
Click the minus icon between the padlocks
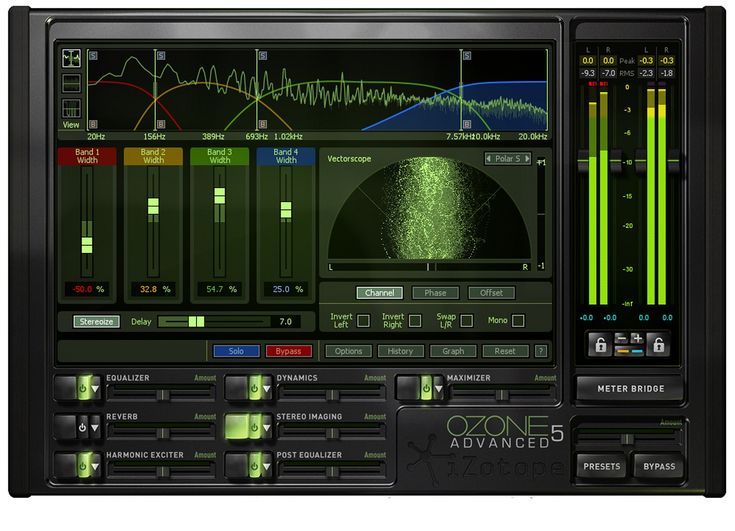pyautogui.click(x=621, y=338)
